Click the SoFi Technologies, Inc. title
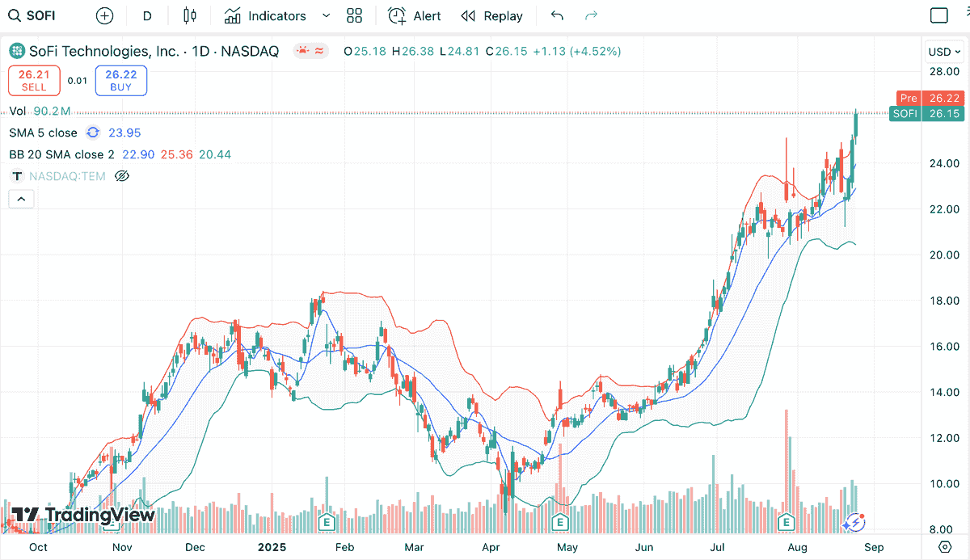This screenshot has width=970, height=560. [x=104, y=51]
